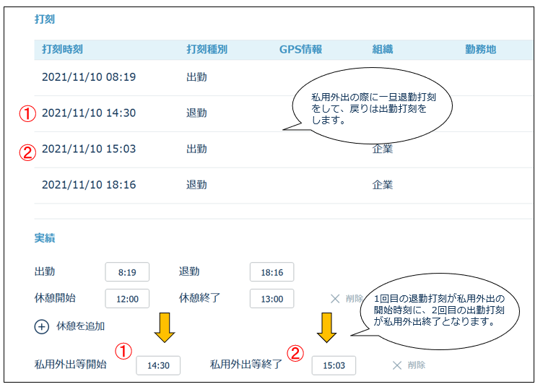Select the row 2021/11/10 14:30
Viewport: 543px width, 392px height.
pyautogui.click(x=283, y=113)
